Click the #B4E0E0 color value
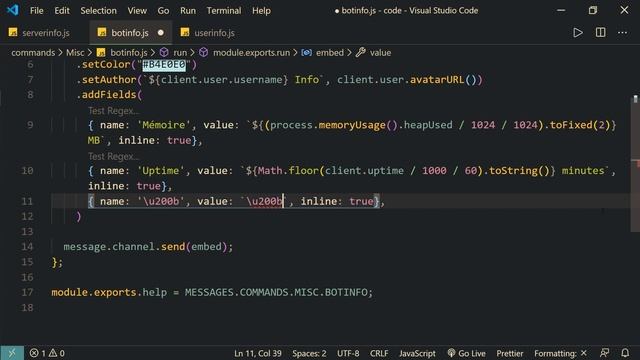 [164, 64]
